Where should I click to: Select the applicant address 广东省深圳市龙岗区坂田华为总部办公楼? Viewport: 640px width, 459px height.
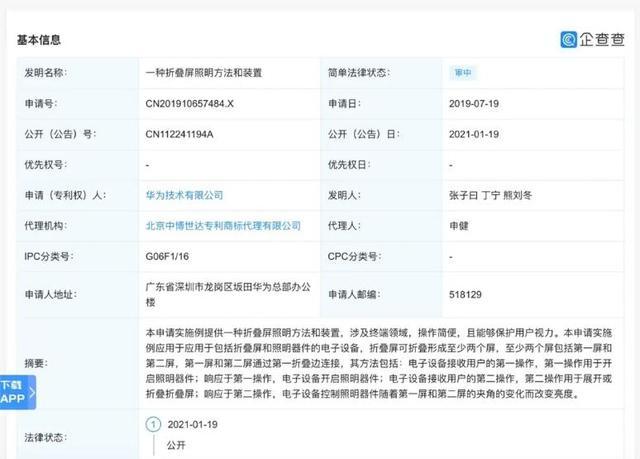(228, 295)
